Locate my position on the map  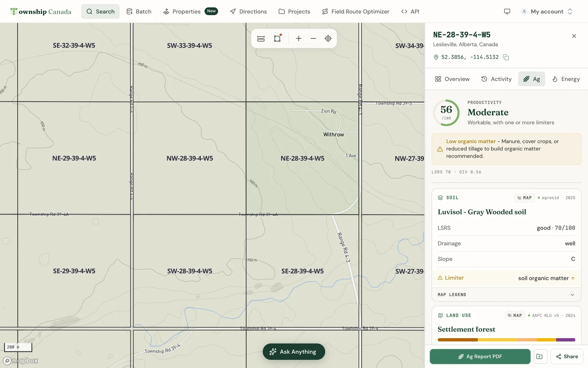(328, 39)
